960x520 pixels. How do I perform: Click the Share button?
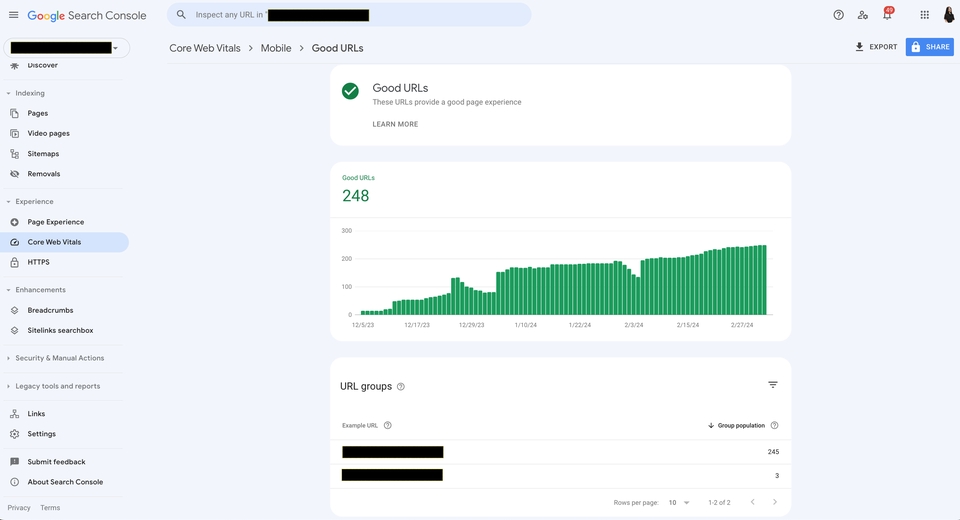click(929, 47)
